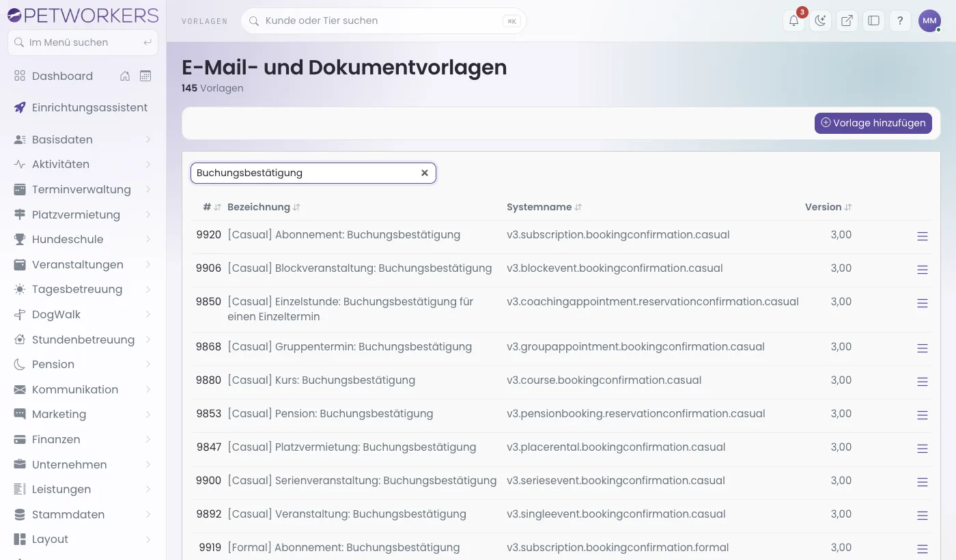This screenshot has width=956, height=560.
Task: Open row menu for template 9880
Action: (923, 382)
